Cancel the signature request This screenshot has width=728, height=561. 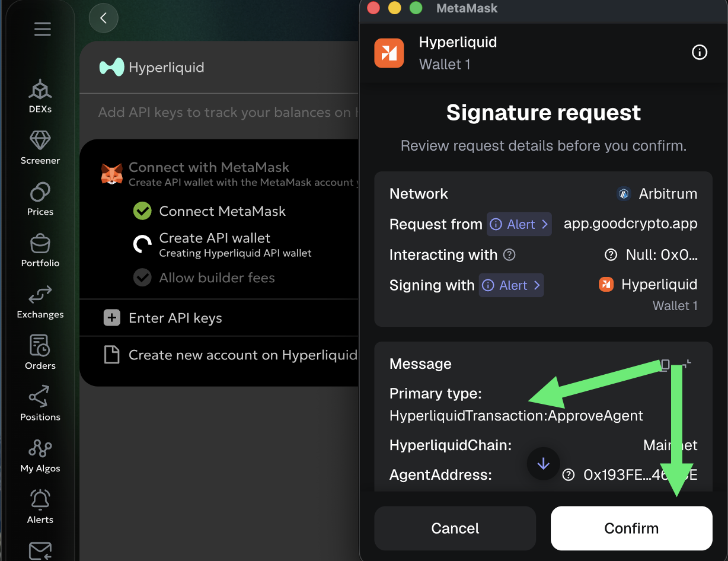(x=455, y=528)
